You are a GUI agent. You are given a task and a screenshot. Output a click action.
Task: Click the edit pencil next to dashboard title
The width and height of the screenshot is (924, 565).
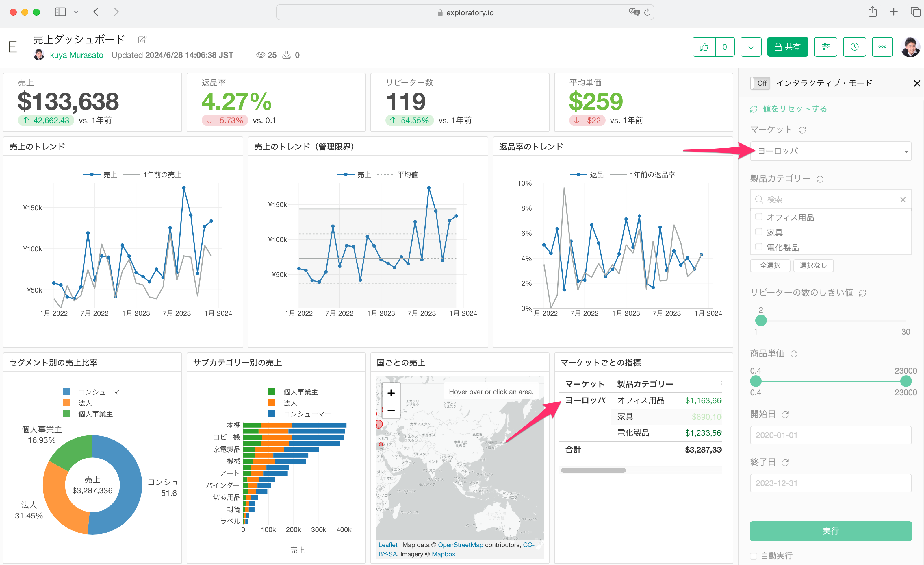coord(142,39)
